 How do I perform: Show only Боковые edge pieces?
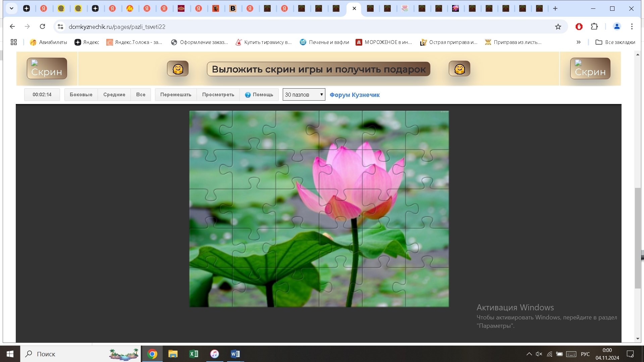coord(81,95)
